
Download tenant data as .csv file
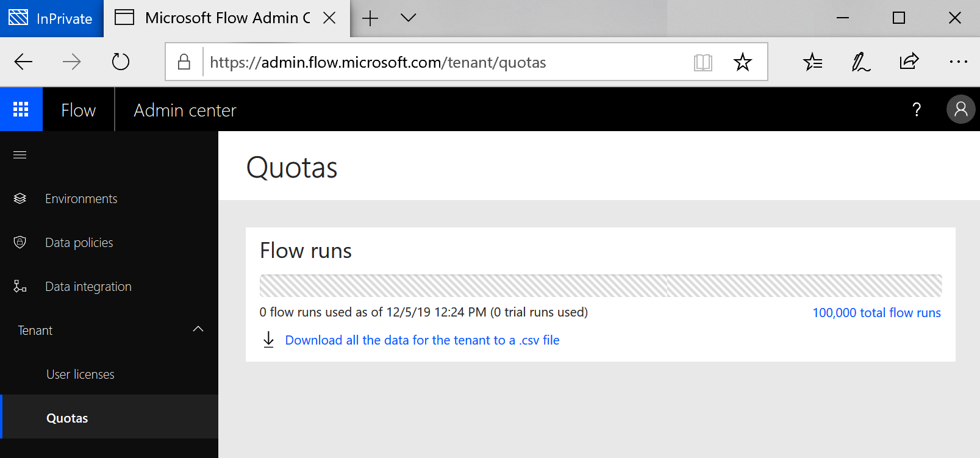[422, 340]
